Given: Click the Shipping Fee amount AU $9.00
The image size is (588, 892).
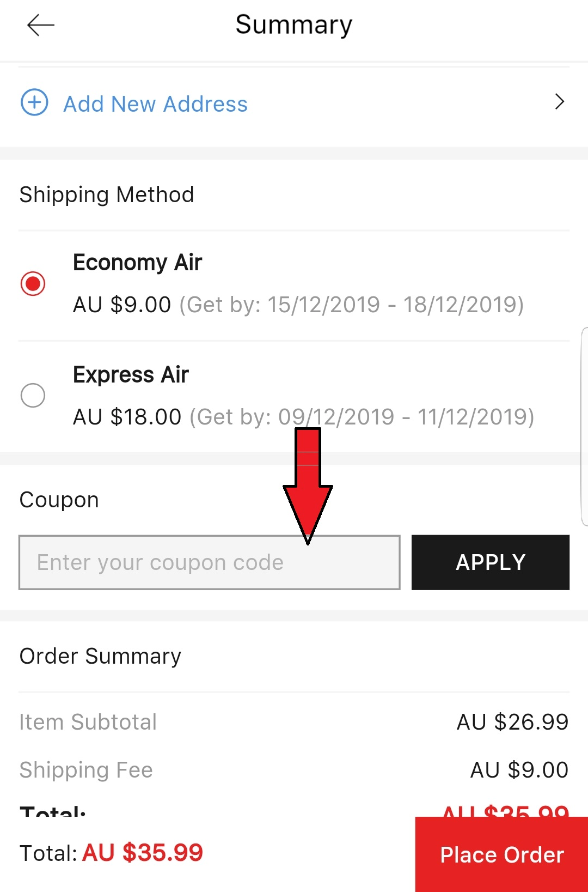Looking at the screenshot, I should point(519,770).
